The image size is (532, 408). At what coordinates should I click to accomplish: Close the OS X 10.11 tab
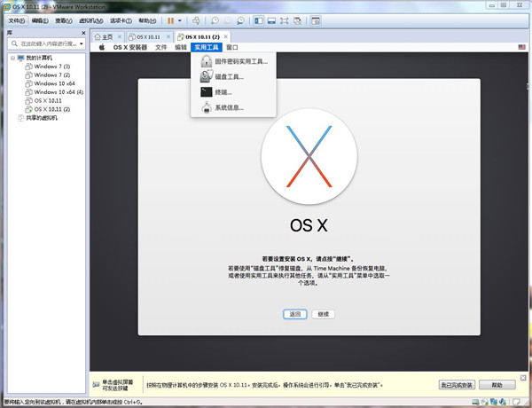coord(168,36)
